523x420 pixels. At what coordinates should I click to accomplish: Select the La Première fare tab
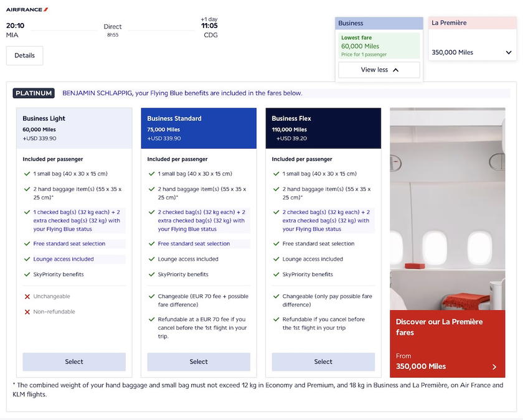click(473, 22)
